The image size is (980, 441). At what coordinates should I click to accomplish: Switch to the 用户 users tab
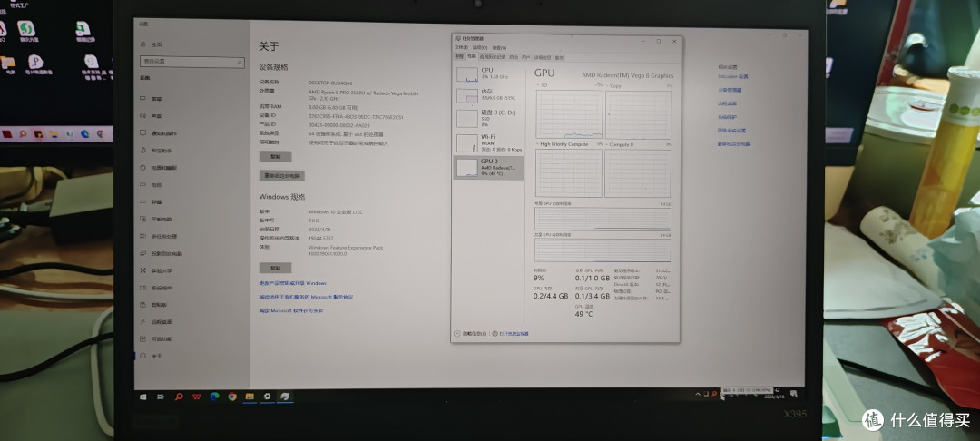point(526,57)
